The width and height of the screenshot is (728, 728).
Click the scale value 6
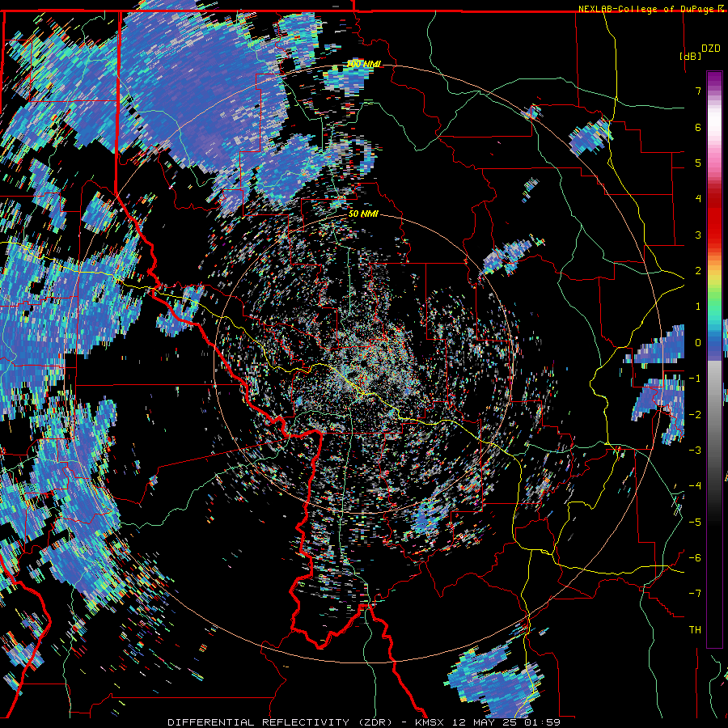(698, 127)
